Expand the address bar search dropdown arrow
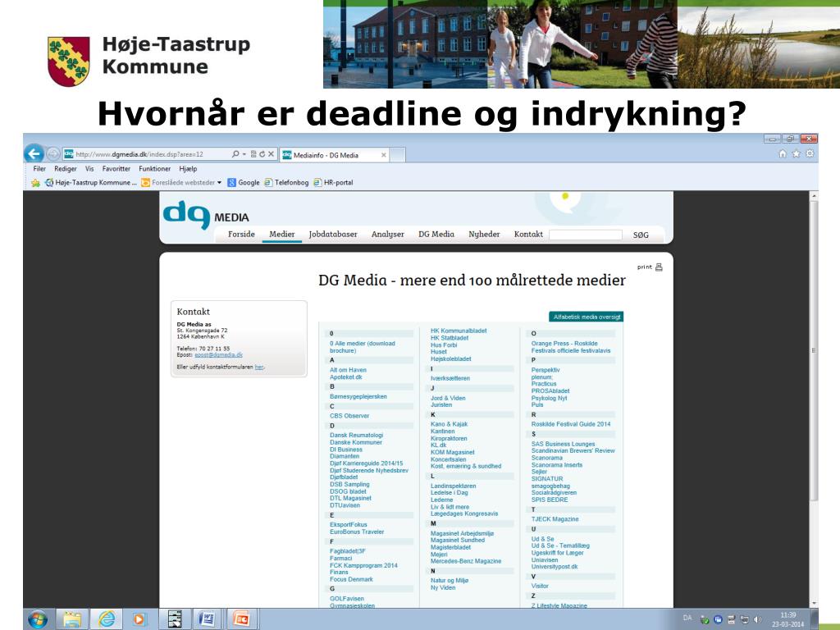Image resolution: width=840 pixels, height=630 pixels. 244,154
